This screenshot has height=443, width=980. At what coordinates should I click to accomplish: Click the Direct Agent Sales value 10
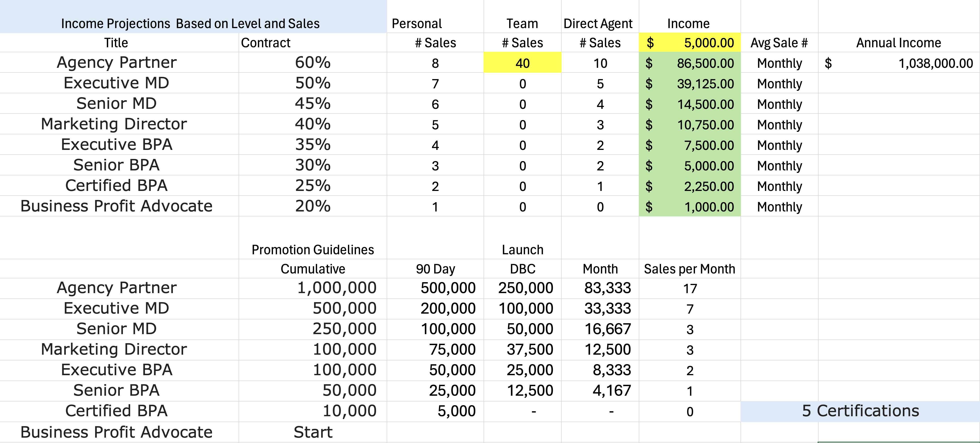click(x=600, y=63)
